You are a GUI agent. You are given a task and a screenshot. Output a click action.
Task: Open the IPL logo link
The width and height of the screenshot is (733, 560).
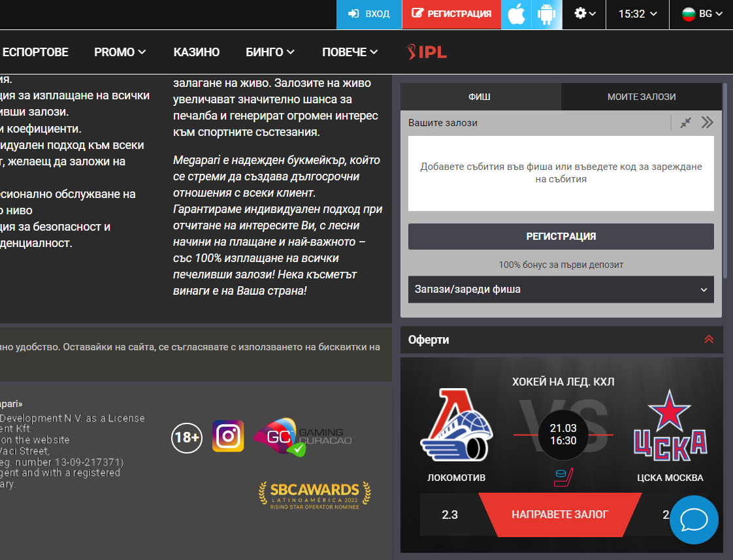coord(427,52)
